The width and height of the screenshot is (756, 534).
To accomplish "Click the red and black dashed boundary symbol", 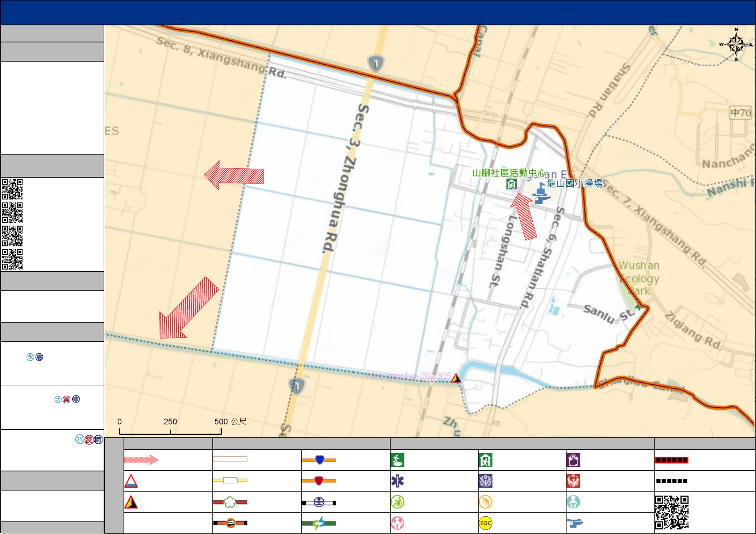I will point(672,460).
